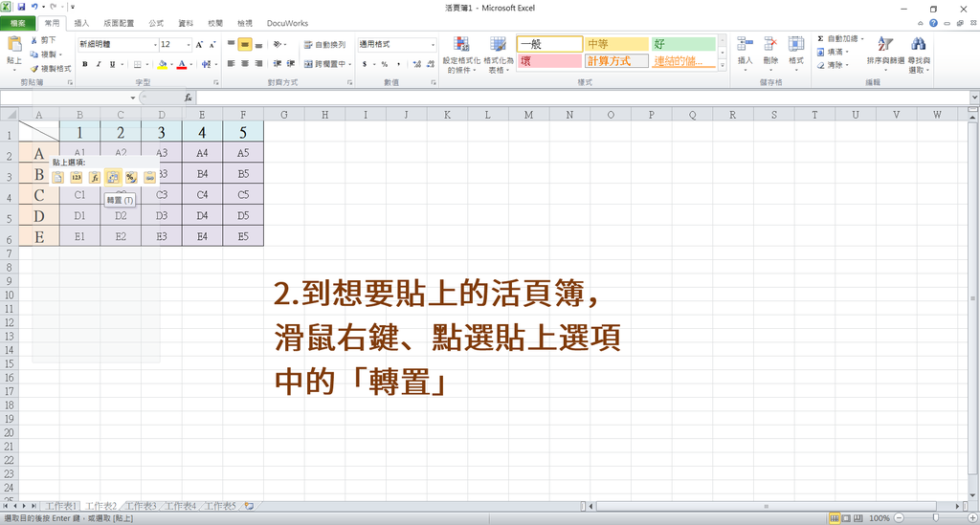This screenshot has width=980, height=525.
Task: Click the 格式 cell format button
Action: coord(796,53)
